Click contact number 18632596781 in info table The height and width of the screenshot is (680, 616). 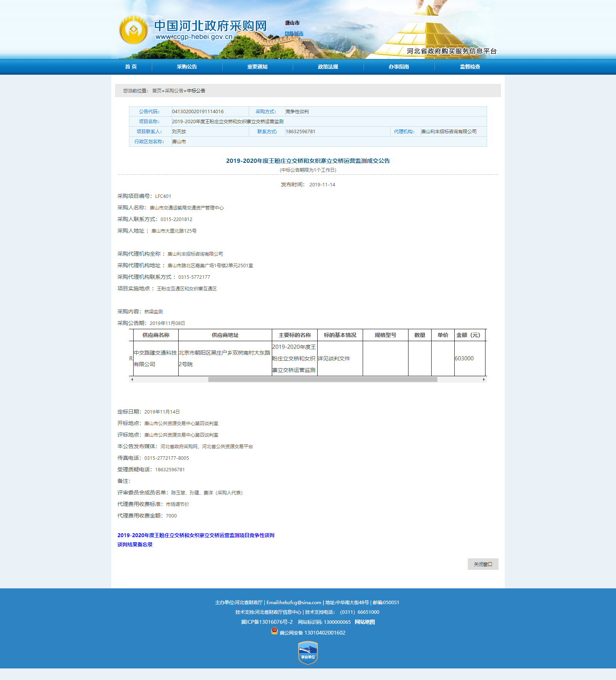(300, 132)
